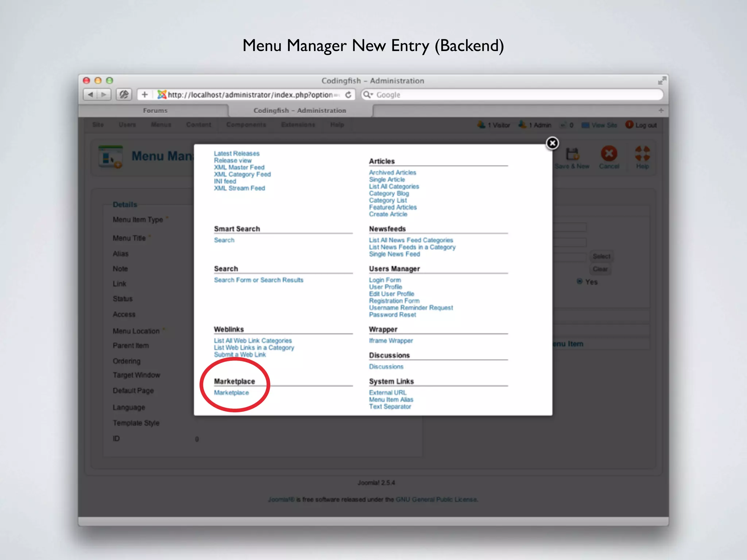
Task: Click the Log out power icon
Action: tap(629, 125)
